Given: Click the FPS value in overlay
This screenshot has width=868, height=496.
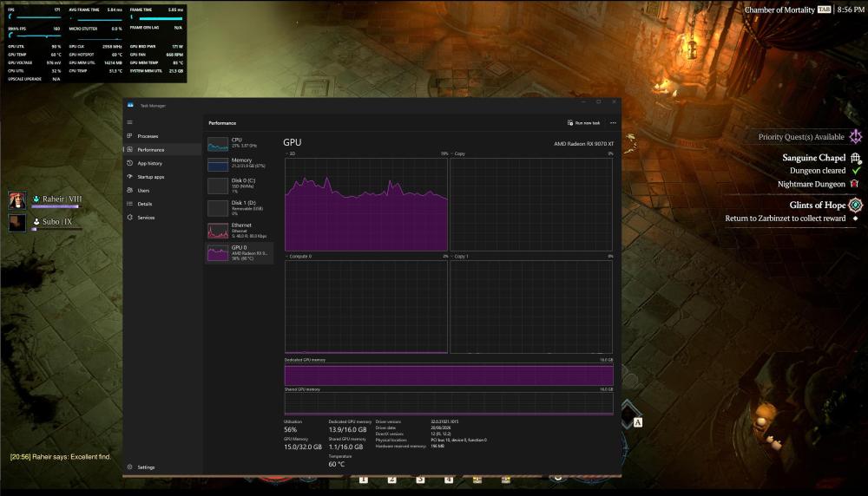Looking at the screenshot, I should click(57, 10).
